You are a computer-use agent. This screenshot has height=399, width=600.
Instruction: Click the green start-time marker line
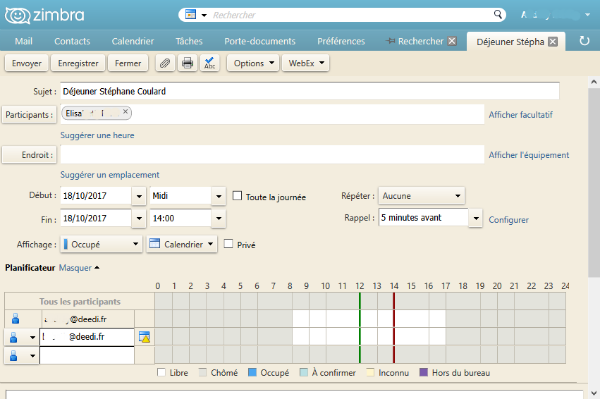click(360, 328)
